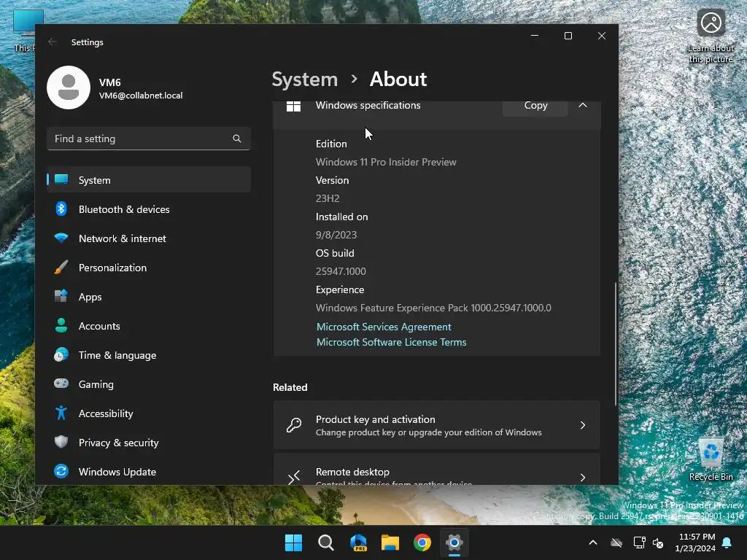Click the Wi-Fi network icon in sidebar
Screen dimensions: 747x560
61,238
